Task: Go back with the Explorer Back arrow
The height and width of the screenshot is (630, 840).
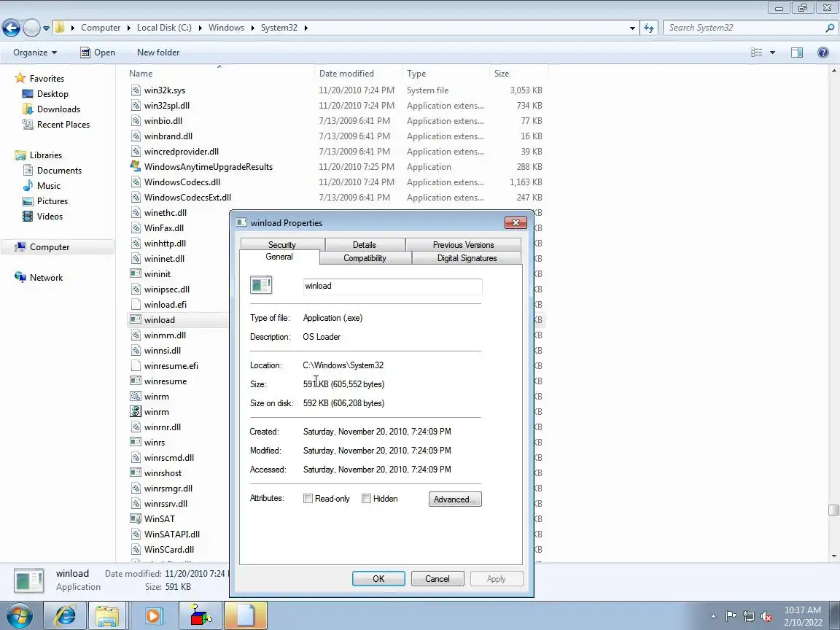Action: point(11,28)
